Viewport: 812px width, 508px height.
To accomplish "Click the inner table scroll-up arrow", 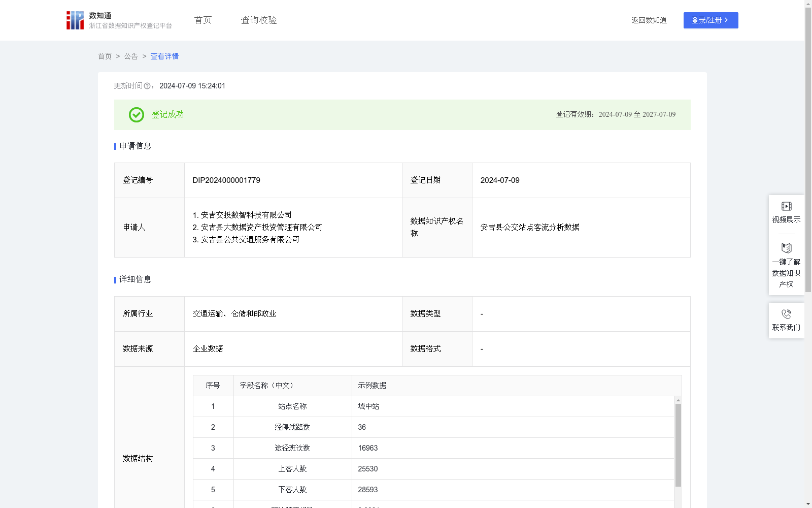I will click(678, 400).
